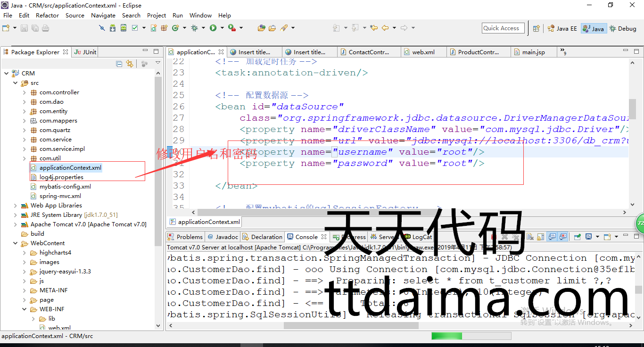Expand the com.controller package
Viewport: 644px width, 347px height.
click(x=25, y=92)
